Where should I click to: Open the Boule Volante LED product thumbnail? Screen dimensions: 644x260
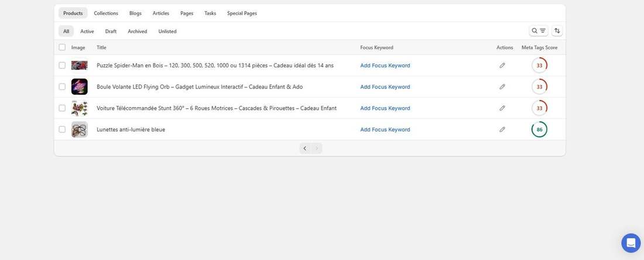[x=79, y=87]
